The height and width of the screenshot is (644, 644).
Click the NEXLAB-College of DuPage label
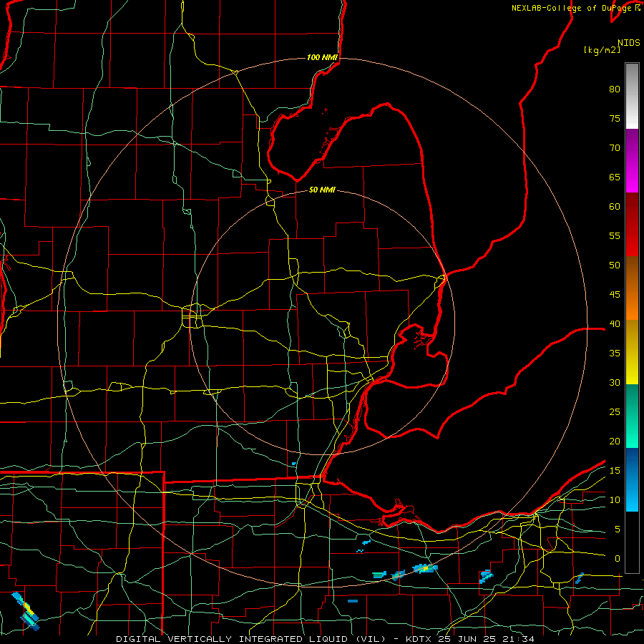(571, 8)
